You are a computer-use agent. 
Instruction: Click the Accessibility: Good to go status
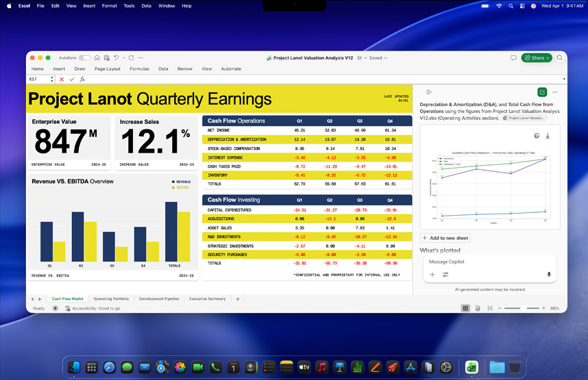click(x=96, y=309)
